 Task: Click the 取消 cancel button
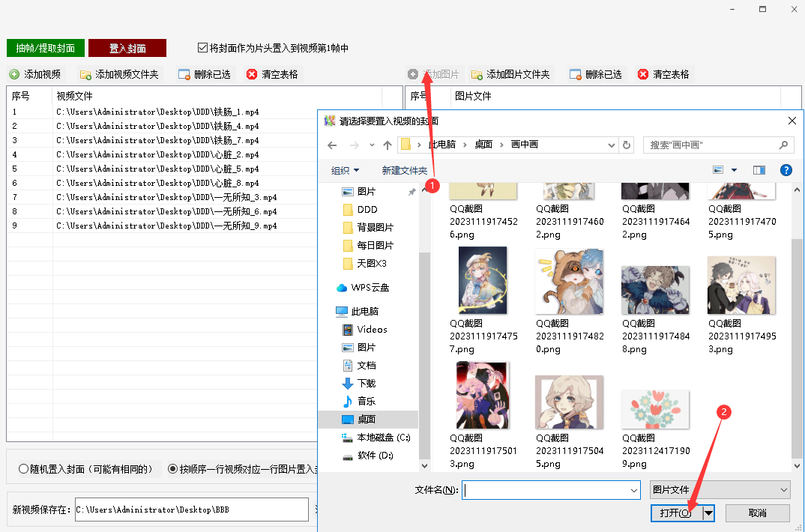(757, 513)
